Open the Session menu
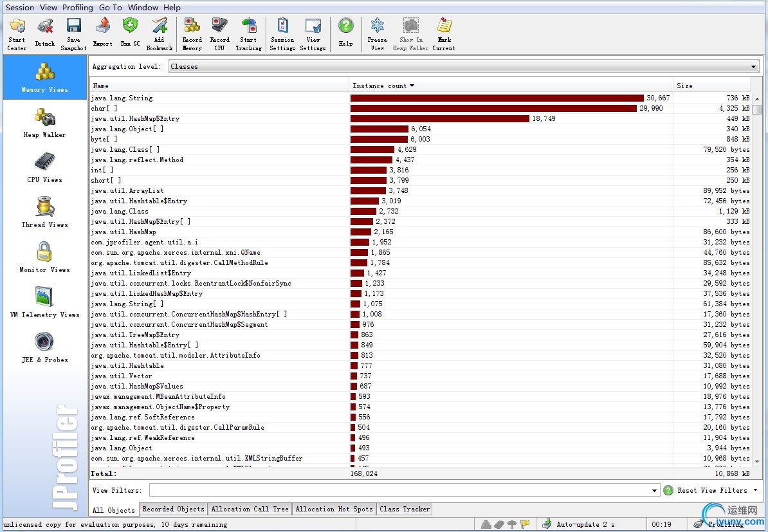The image size is (768, 532). pyautogui.click(x=19, y=7)
